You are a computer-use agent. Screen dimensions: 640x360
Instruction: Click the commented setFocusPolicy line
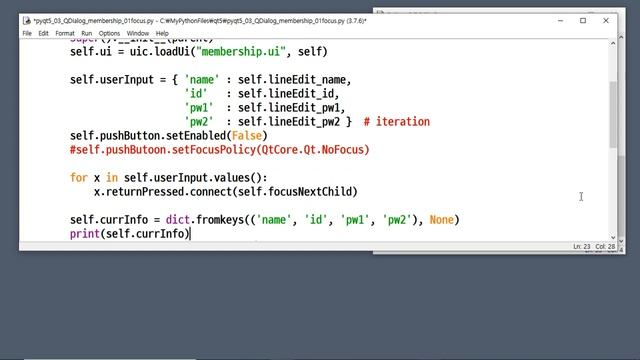(x=220, y=150)
